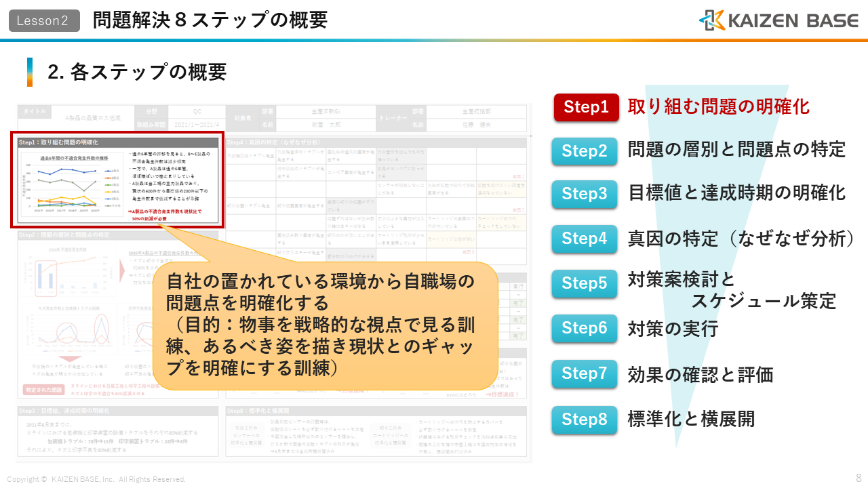Click the Step1 panel header 取り組む問題の明確化 in the sheet
868x488 pixels.
pos(118,143)
